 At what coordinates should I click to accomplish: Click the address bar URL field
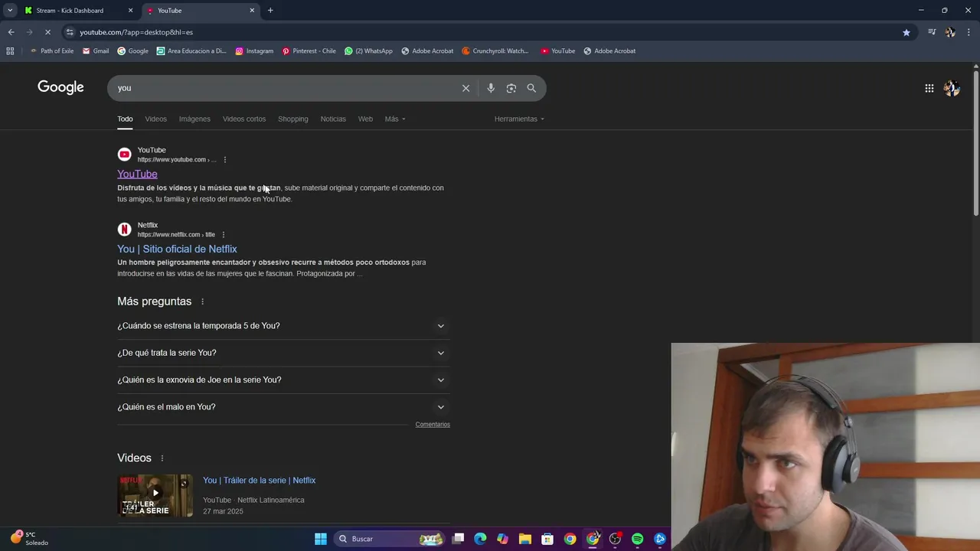coord(482,32)
